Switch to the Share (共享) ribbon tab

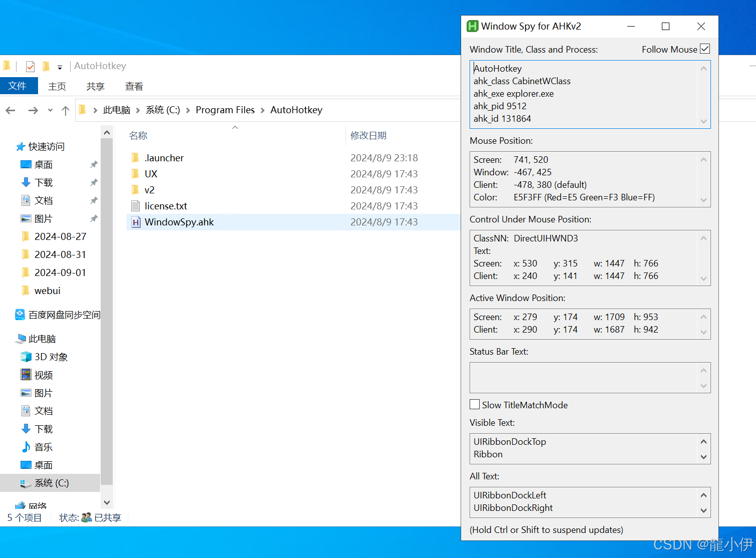pos(95,86)
